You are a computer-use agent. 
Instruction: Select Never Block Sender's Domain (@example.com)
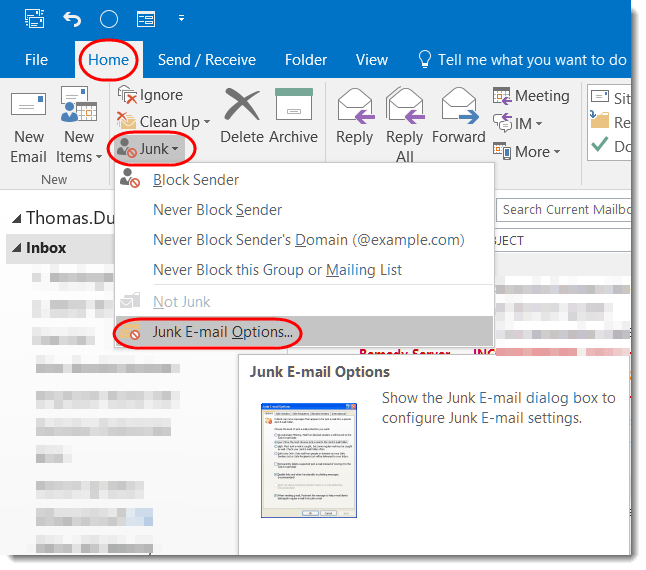coord(304,240)
